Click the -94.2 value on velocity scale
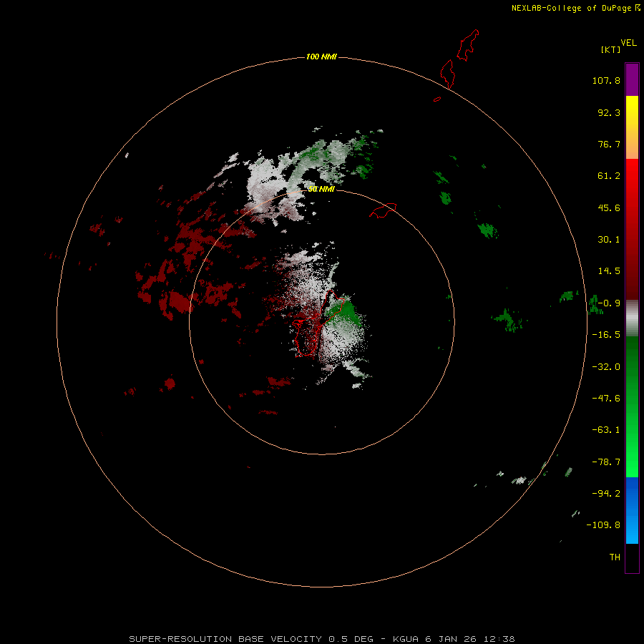 (606, 494)
